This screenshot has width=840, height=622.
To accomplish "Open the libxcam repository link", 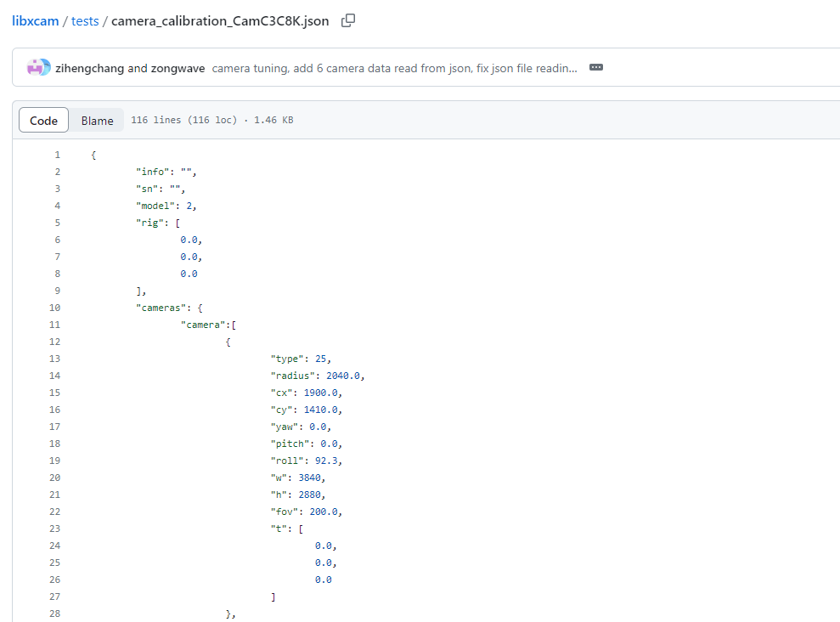I will (36, 21).
